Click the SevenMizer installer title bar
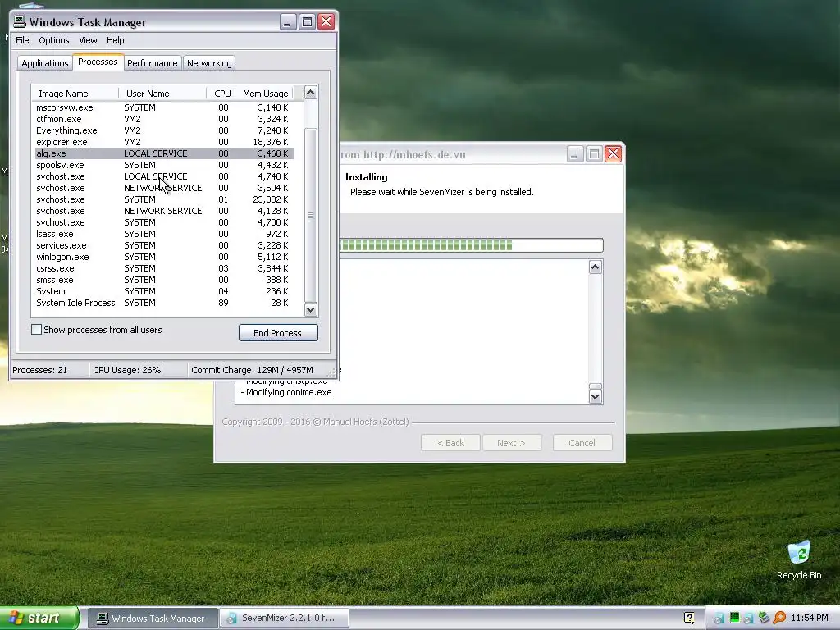The width and height of the screenshot is (840, 630). (453, 154)
